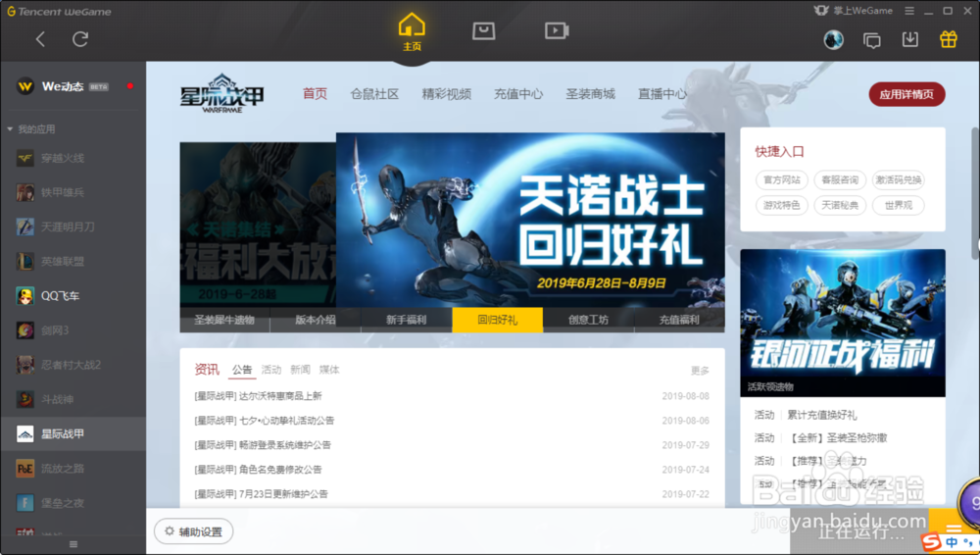Select 天涯明月刀 in the app list
980x555 pixels.
coord(73,227)
